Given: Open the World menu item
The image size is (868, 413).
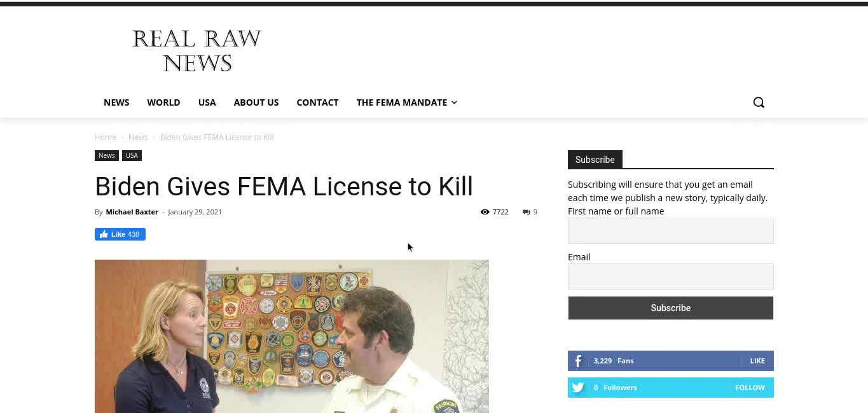Looking at the screenshot, I should pos(163,102).
